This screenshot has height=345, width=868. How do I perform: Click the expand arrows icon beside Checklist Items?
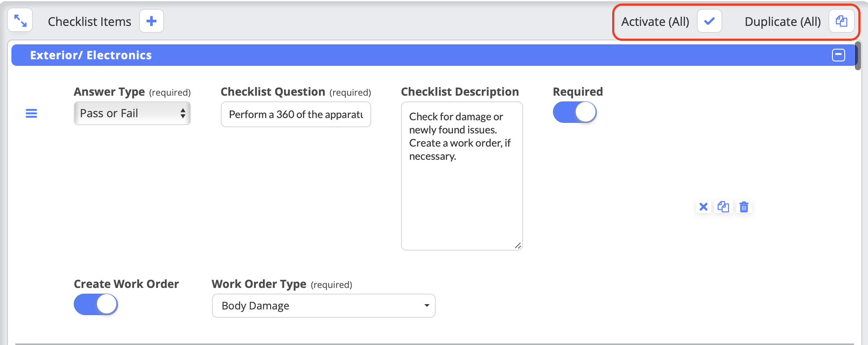20,21
